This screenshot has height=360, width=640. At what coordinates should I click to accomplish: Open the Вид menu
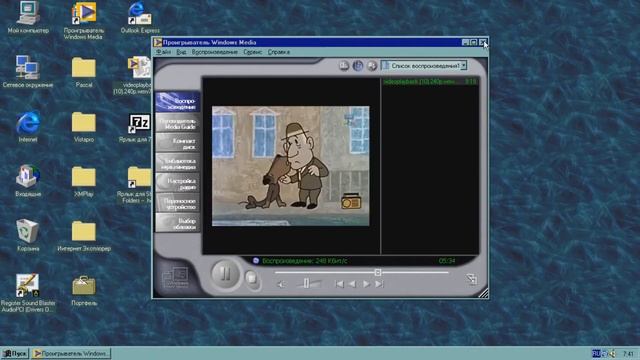tap(181, 52)
